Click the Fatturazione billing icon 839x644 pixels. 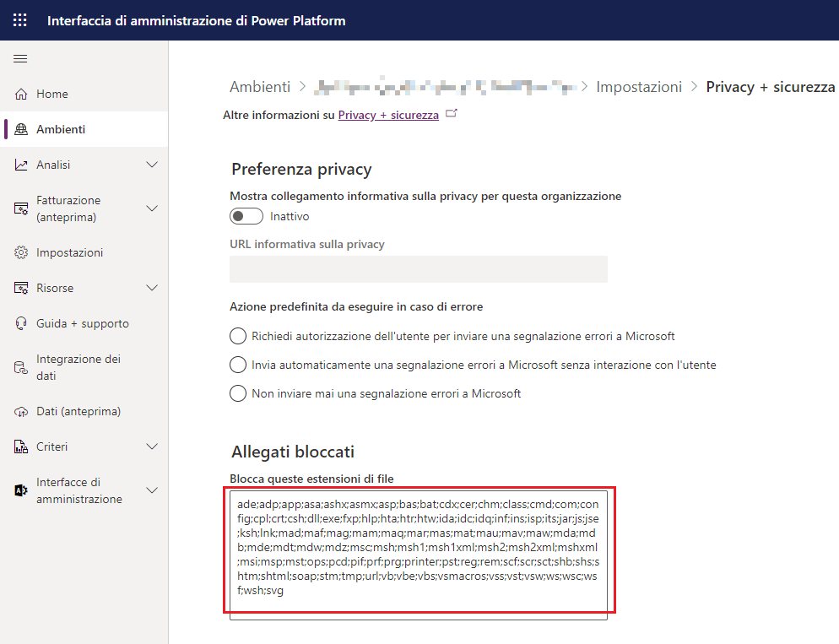(21, 208)
